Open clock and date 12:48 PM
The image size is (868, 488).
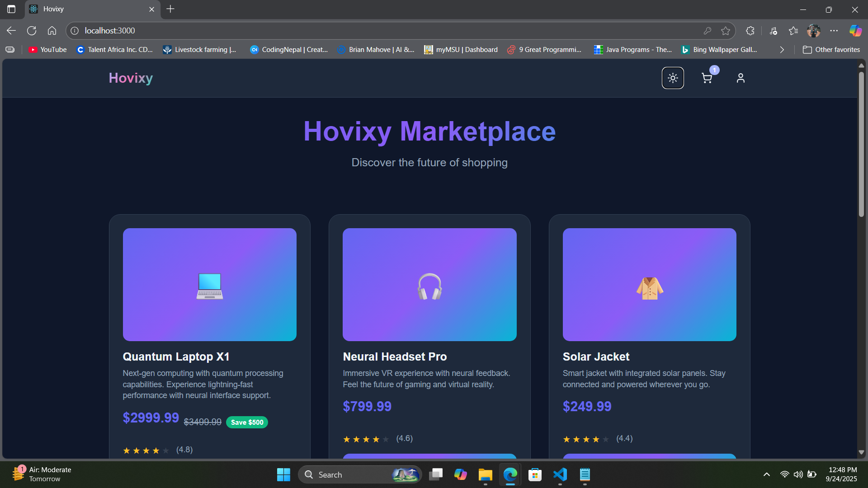842,474
